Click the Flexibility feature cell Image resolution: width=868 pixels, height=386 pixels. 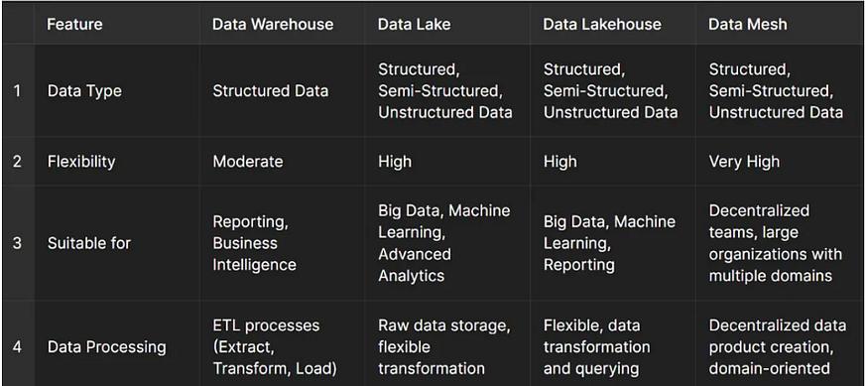tap(81, 162)
